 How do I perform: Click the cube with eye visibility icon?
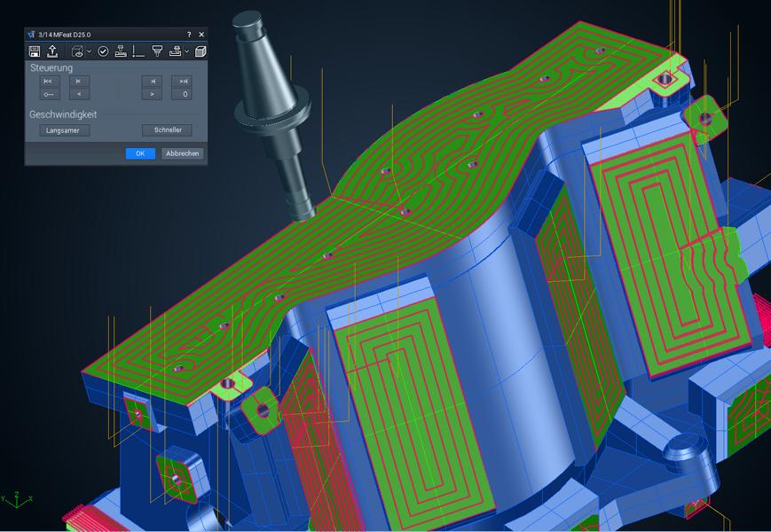click(x=78, y=51)
